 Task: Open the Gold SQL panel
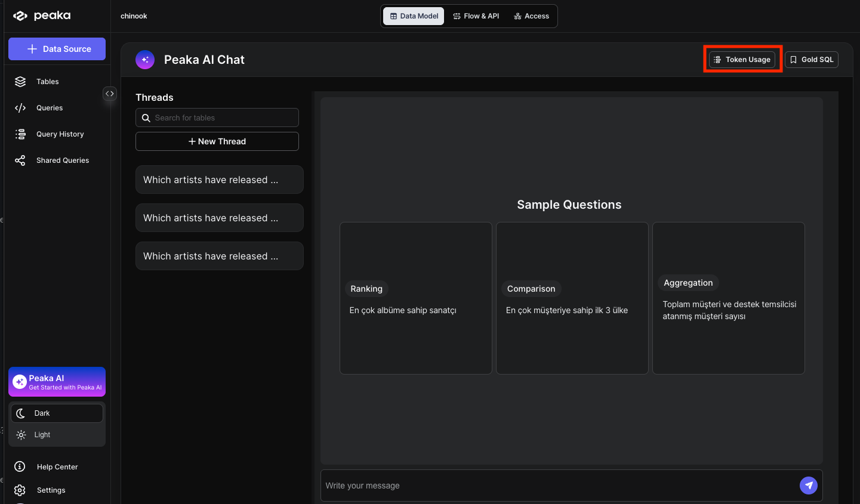(x=812, y=60)
